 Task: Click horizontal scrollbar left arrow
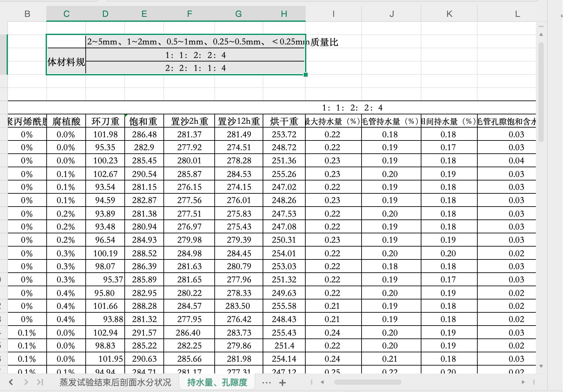click(x=322, y=382)
